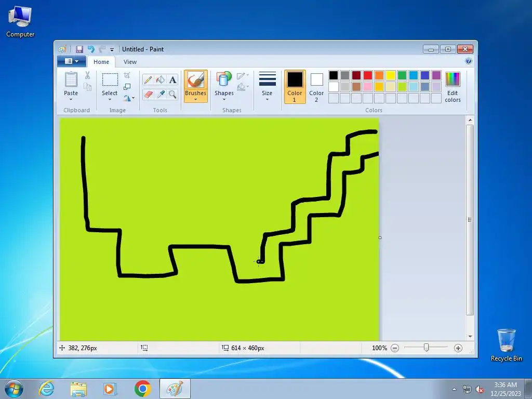Open the Paste dropdown arrow
Image resolution: width=532 pixels, height=399 pixels.
tap(71, 99)
